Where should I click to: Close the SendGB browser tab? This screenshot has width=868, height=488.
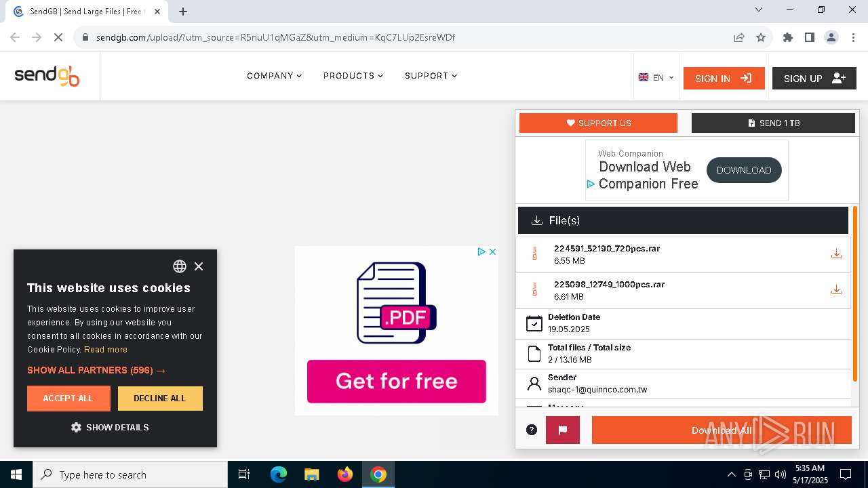click(157, 12)
